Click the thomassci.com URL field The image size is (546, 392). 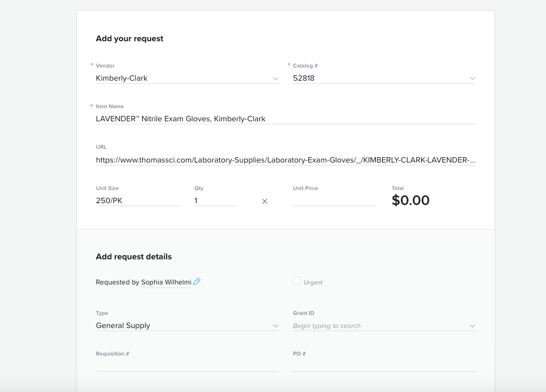click(x=286, y=160)
